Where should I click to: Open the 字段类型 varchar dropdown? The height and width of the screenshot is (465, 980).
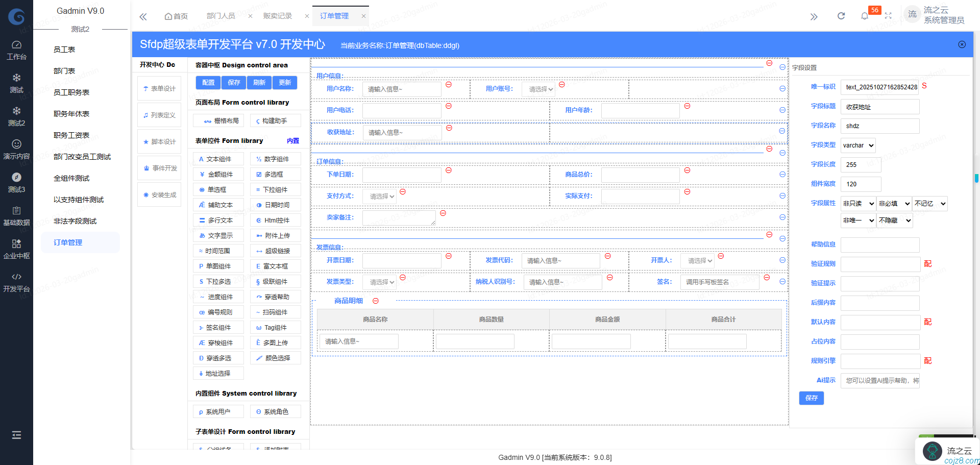pos(858,145)
